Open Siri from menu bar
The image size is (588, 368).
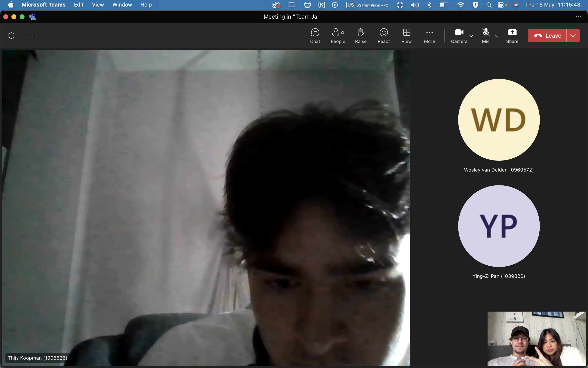(516, 5)
